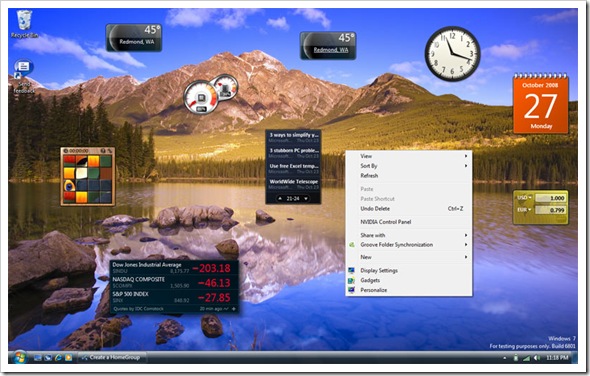Image resolution: width=590 pixels, height=376 pixels.
Task: Click the add stock plus icon
Action: pos(234,309)
